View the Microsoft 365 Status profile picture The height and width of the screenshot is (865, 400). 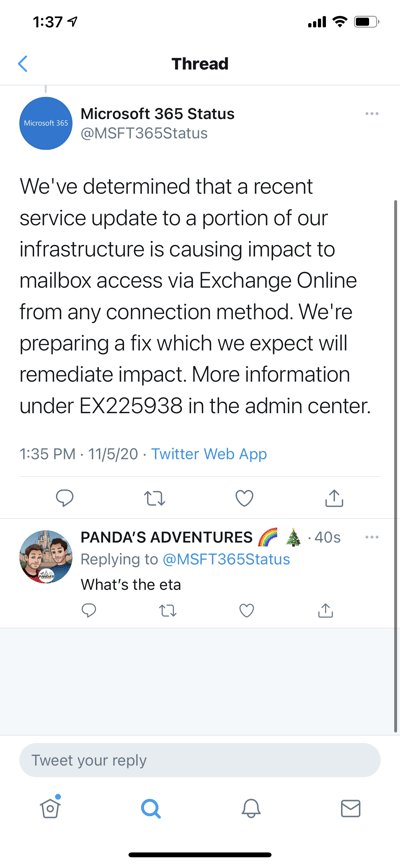[45, 123]
